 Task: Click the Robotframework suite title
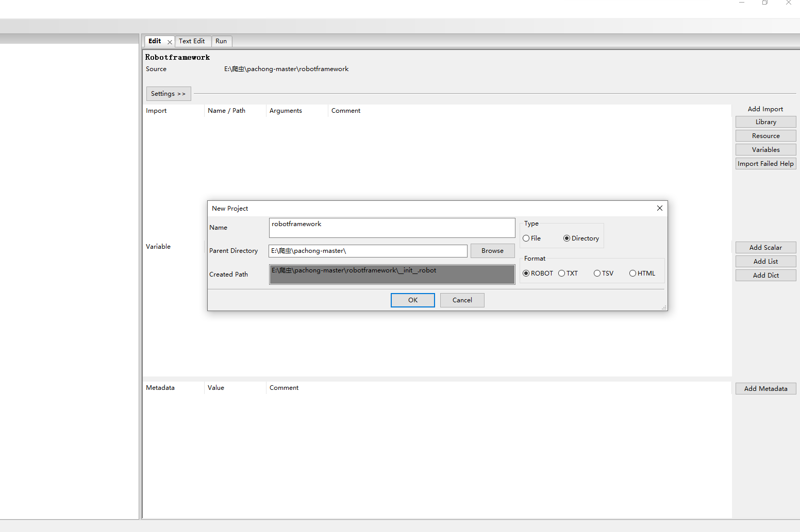[x=178, y=57]
